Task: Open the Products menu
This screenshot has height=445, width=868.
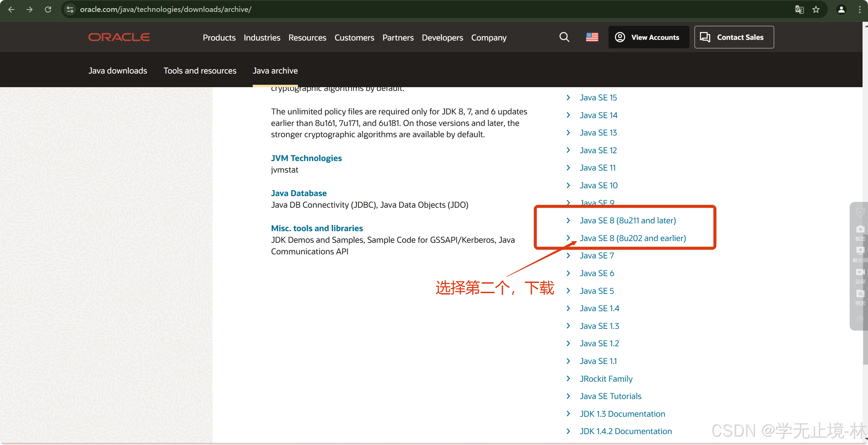Action: 219,37
